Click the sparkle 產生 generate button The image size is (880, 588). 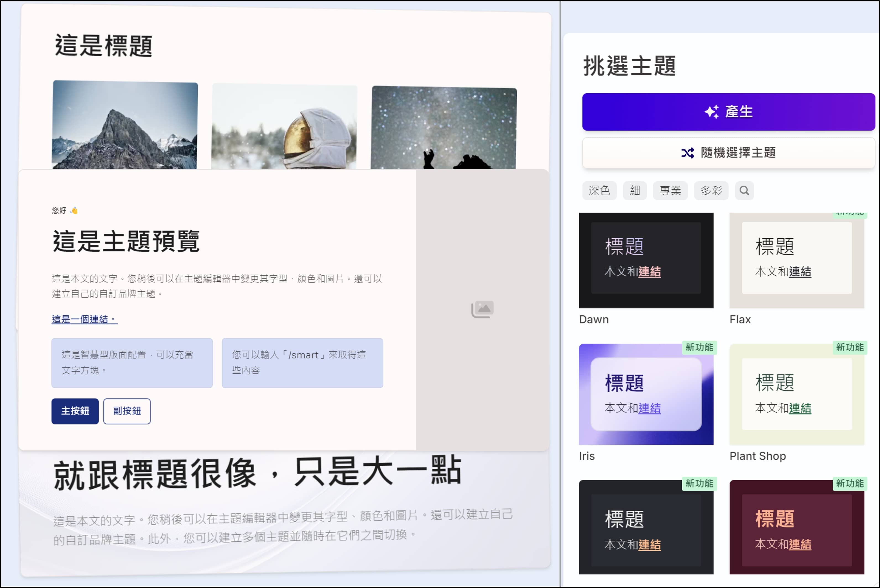[x=728, y=112]
